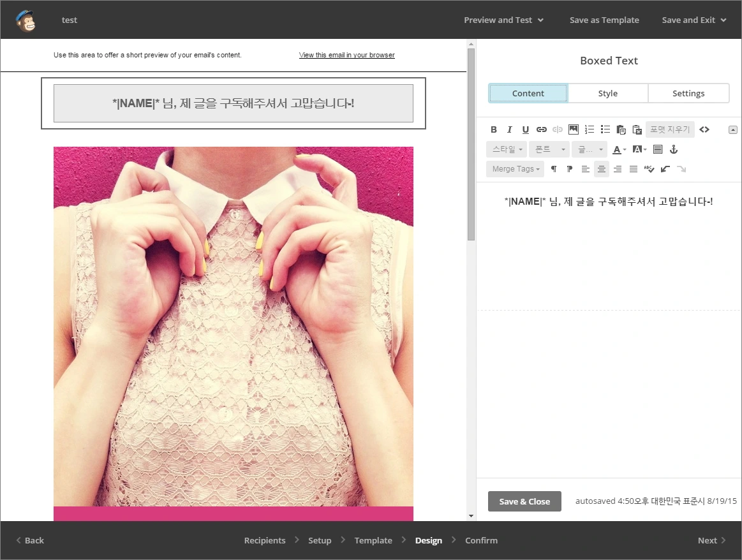Click Save as Template
742x560 pixels.
point(604,20)
